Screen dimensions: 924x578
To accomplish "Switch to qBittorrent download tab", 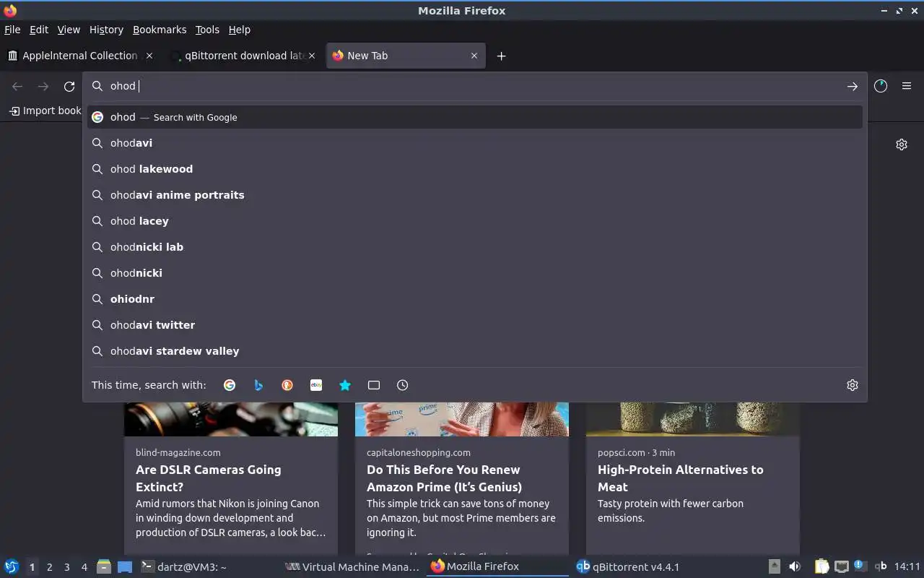I will coord(242,56).
